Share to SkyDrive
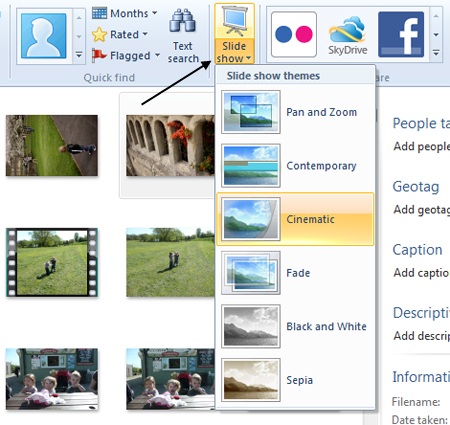Image resolution: width=450 pixels, height=425 pixels. [x=347, y=35]
